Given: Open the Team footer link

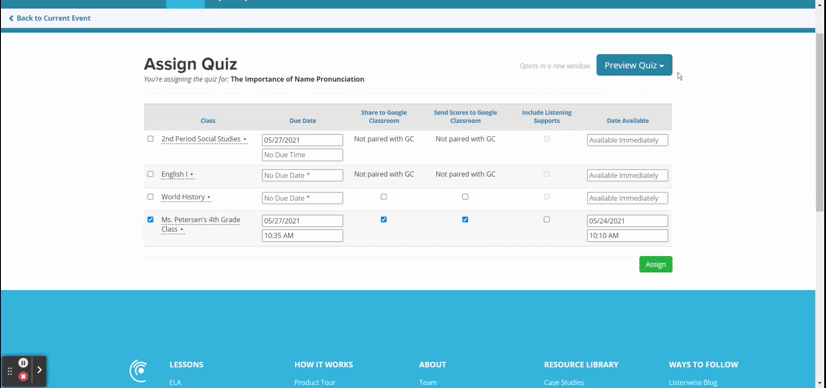Looking at the screenshot, I should [428, 383].
